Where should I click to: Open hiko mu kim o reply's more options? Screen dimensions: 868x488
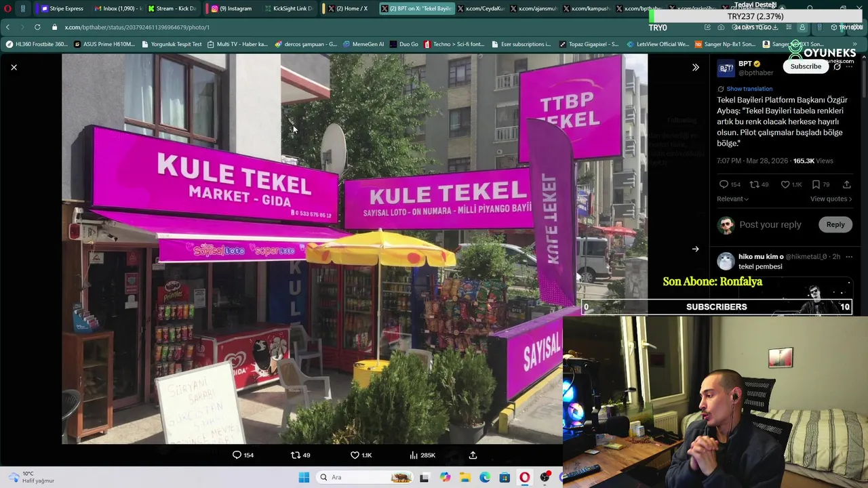848,257
